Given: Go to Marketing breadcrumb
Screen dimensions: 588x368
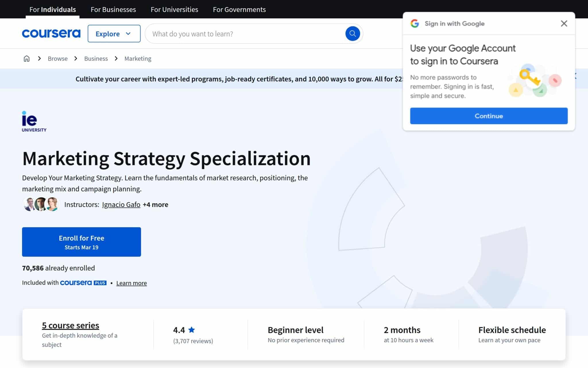Looking at the screenshot, I should [138, 58].
